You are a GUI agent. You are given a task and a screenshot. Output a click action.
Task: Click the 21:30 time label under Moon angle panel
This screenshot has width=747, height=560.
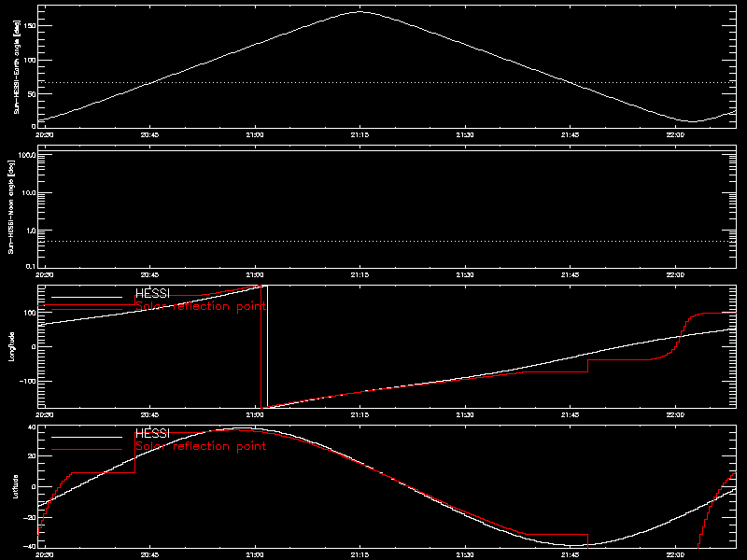465,274
